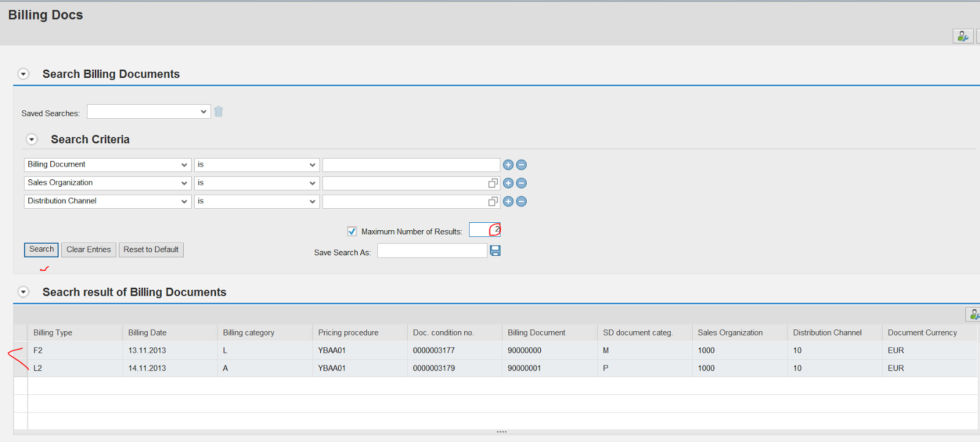This screenshot has height=442, width=980.
Task: Open value help for Sales Organization field
Action: tap(492, 183)
